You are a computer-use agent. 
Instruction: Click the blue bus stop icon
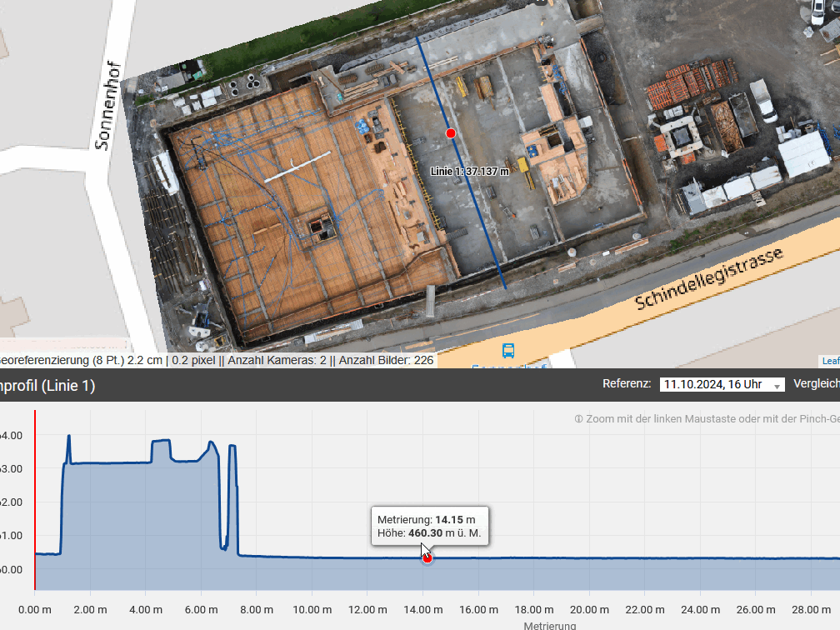[x=507, y=350]
